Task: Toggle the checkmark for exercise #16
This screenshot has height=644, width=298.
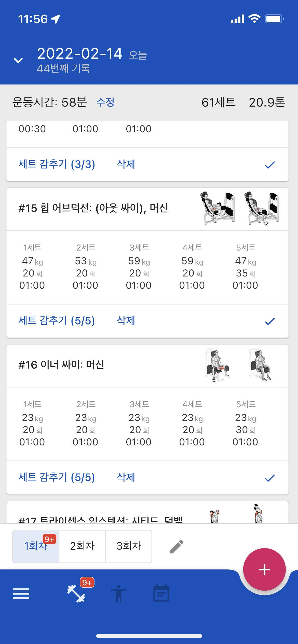Action: tap(270, 478)
